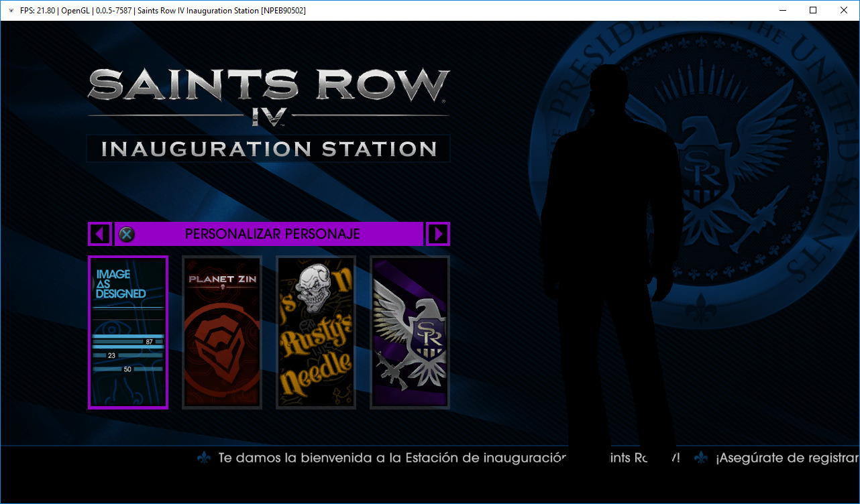Maximize the emulator window

(x=813, y=10)
